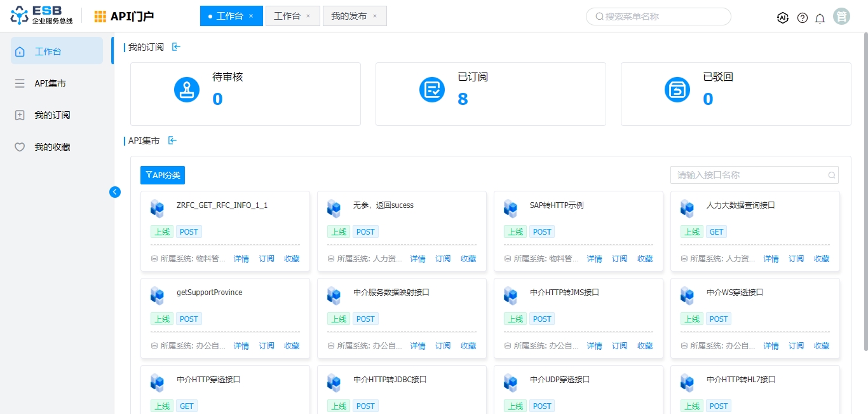
Task: Click the 待审核 stamp icon
Action: (187, 89)
